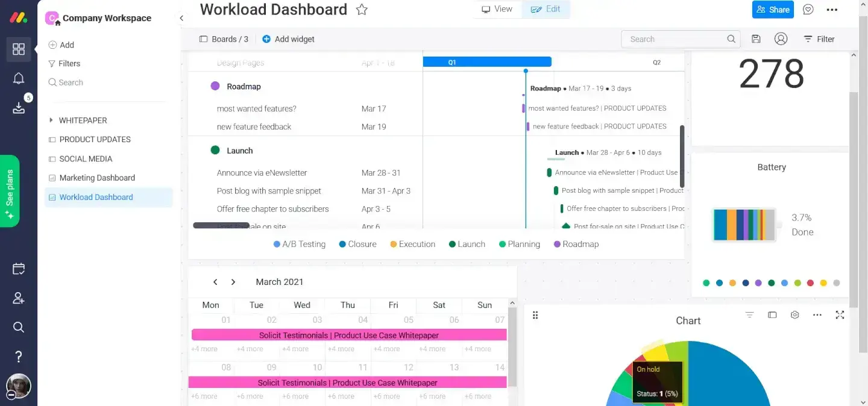Screen dimensions: 868x406
Task: Collapse the workspace sidebar panel
Action: click(x=181, y=18)
